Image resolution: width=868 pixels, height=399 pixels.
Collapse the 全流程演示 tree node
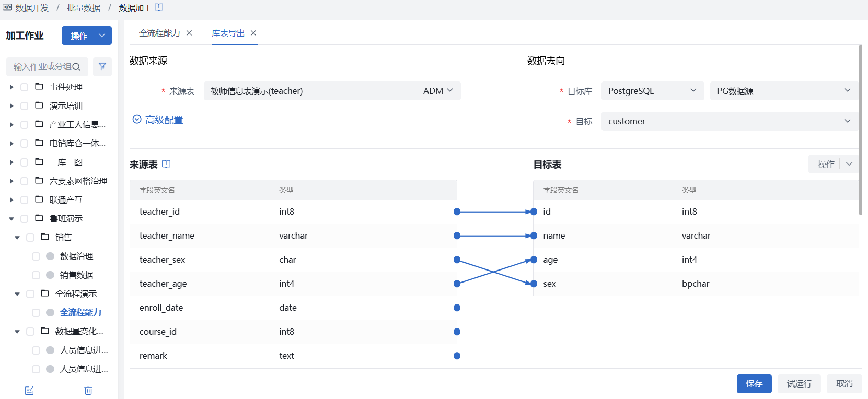(17, 294)
